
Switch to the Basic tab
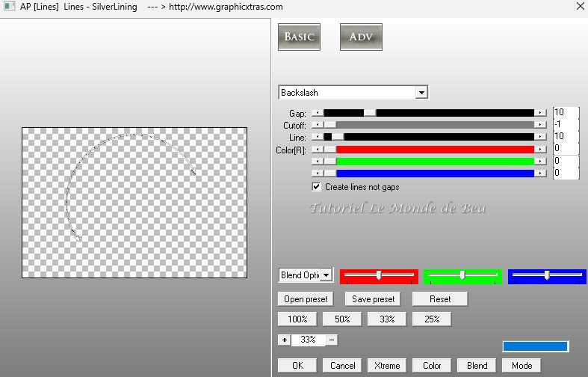[299, 37]
